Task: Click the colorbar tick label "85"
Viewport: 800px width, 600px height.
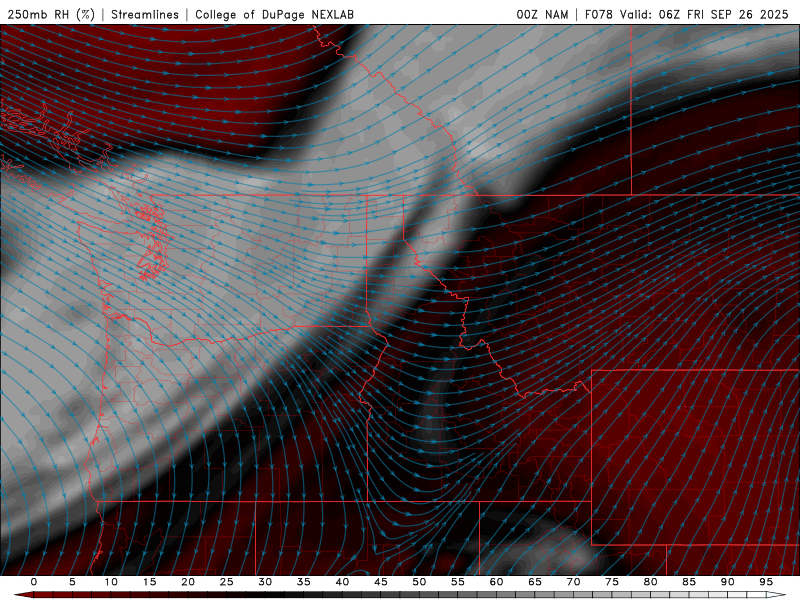Action: tap(689, 582)
